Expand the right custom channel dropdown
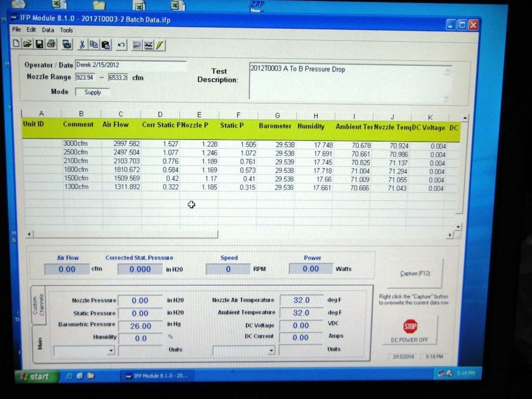Viewport: 532px width, 399px height. pos(270,351)
